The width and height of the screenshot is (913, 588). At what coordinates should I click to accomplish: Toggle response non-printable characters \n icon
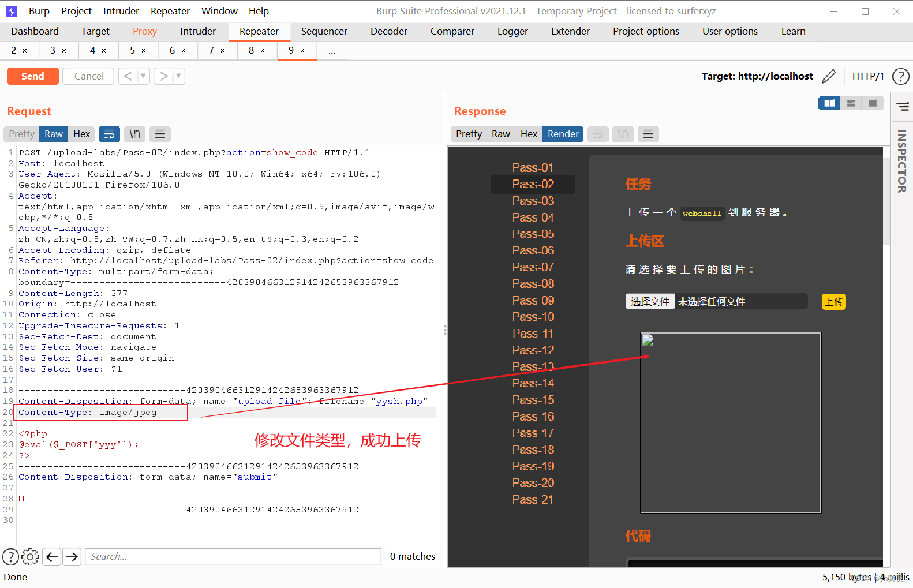[x=623, y=134]
